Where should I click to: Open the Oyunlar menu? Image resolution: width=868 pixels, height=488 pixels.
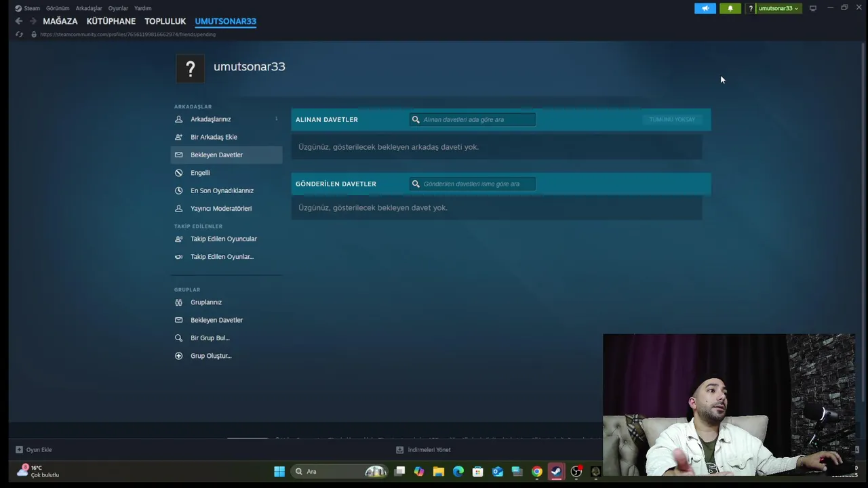(118, 8)
